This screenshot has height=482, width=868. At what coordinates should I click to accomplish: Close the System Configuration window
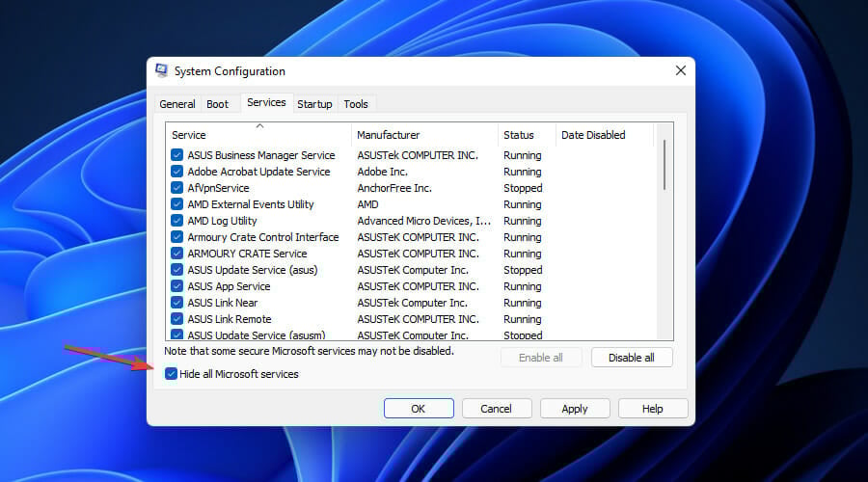click(681, 70)
